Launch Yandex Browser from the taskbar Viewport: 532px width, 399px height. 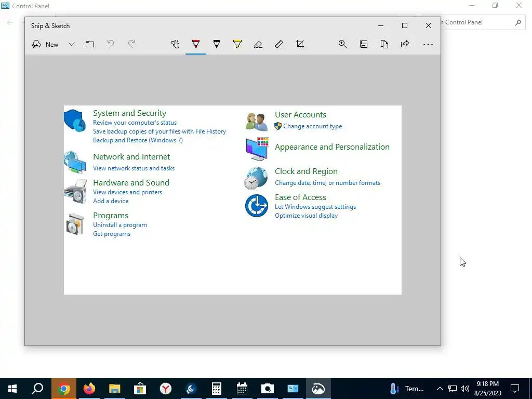coord(166,389)
